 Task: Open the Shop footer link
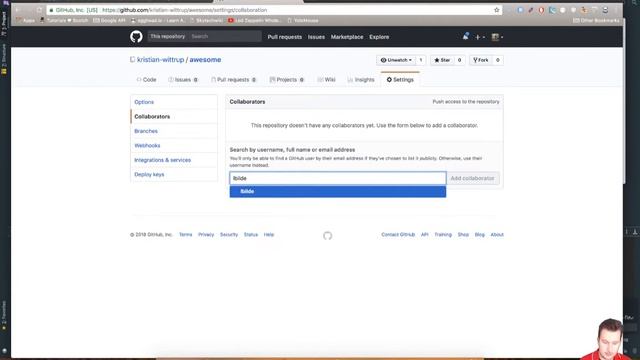pos(463,235)
